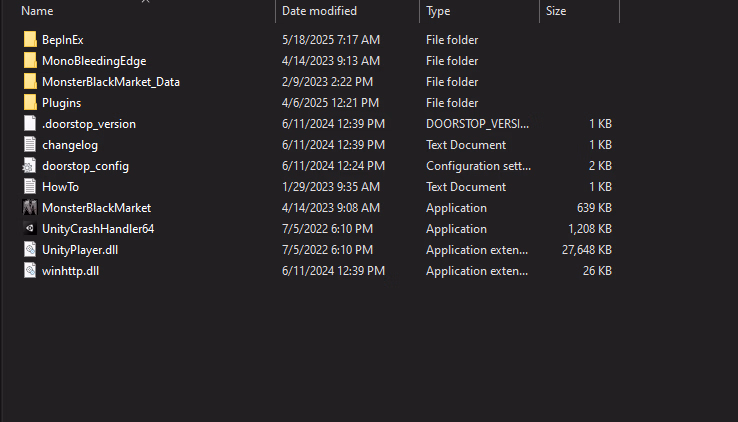Select the changelog text document name

(x=70, y=145)
